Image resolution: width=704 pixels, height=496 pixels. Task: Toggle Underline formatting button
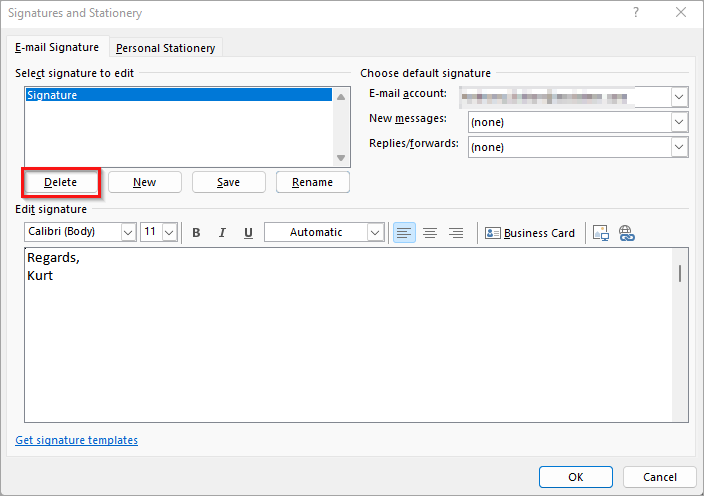(x=248, y=233)
